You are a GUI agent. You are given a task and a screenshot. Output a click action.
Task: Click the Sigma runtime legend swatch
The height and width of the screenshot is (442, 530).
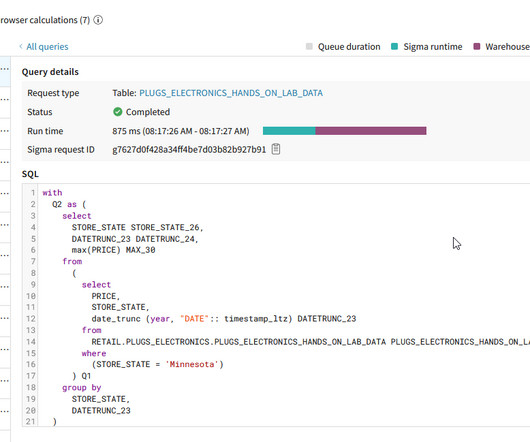coord(394,46)
